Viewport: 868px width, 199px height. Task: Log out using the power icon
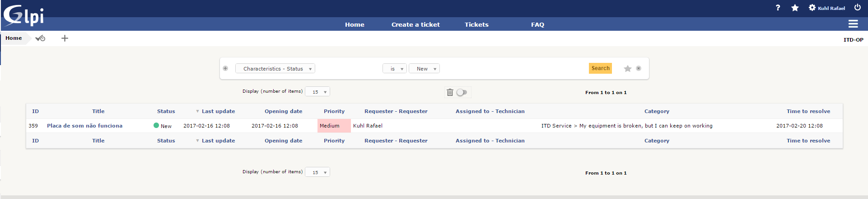pos(857,7)
